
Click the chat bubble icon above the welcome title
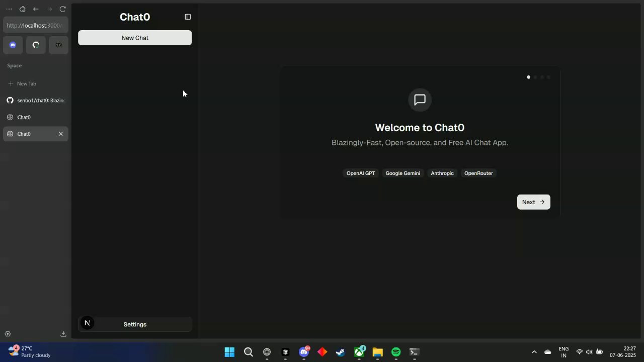pyautogui.click(x=420, y=100)
